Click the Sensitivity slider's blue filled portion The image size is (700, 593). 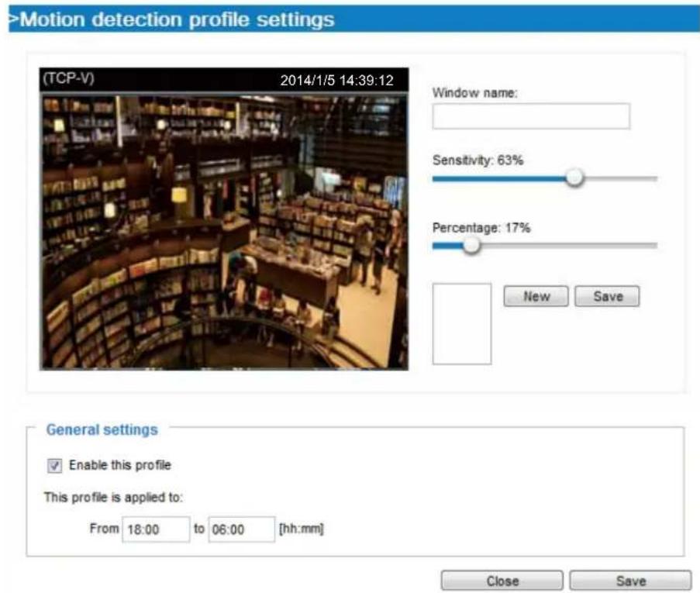pyautogui.click(x=499, y=178)
